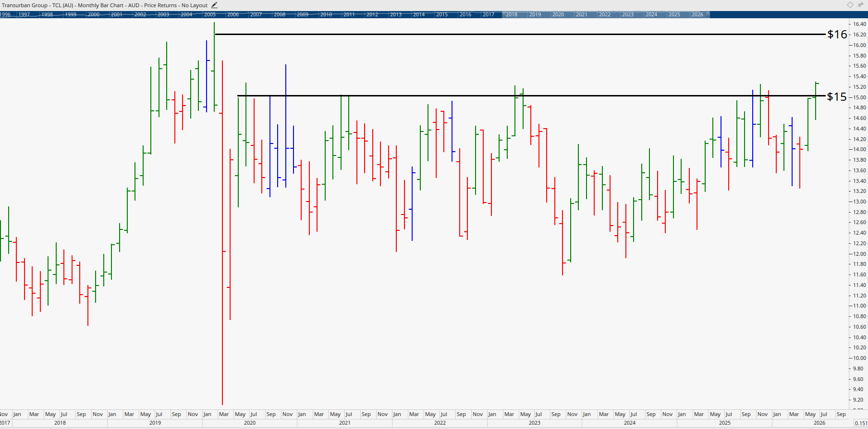Click the 2025 year label on bottom axis
Screen dimensions: 868x429
725,423
